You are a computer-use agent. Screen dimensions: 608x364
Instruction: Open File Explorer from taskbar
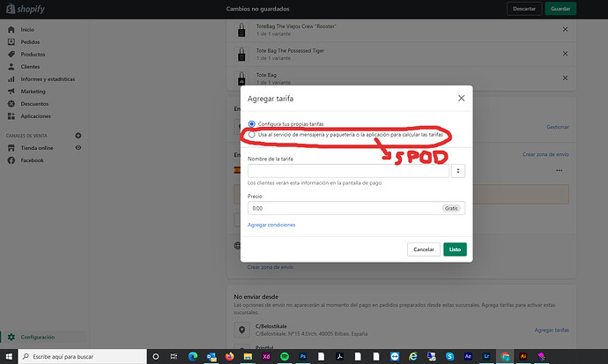pyautogui.click(x=248, y=356)
